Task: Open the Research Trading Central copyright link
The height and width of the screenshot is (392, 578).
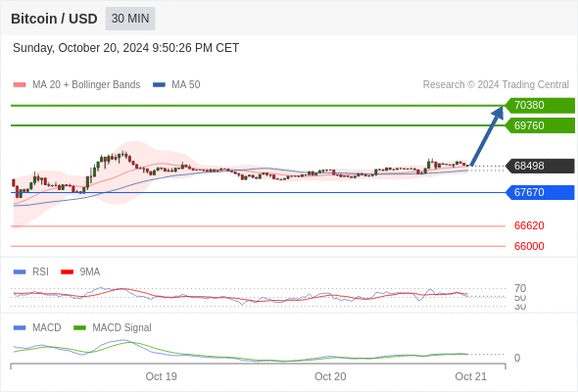Action: [496, 85]
